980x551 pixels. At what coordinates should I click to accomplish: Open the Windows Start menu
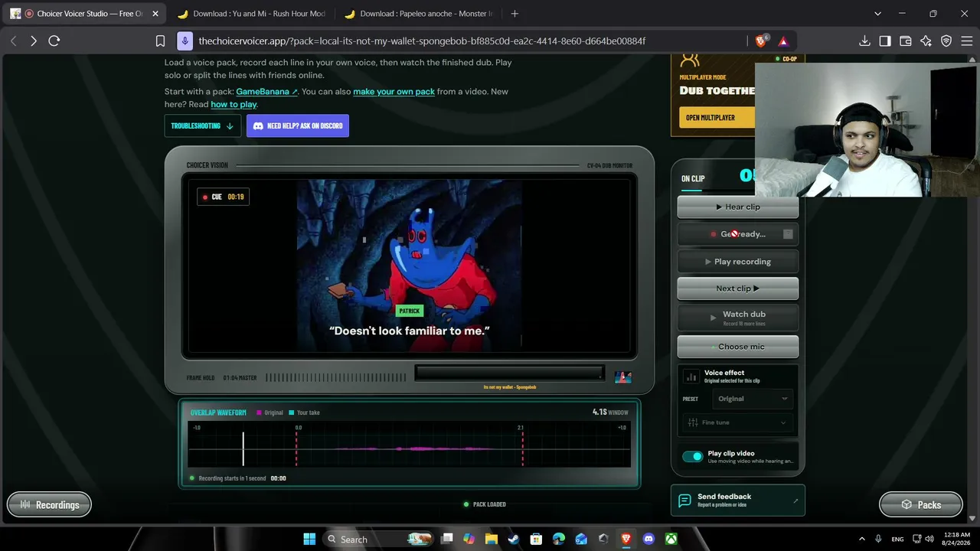click(309, 539)
